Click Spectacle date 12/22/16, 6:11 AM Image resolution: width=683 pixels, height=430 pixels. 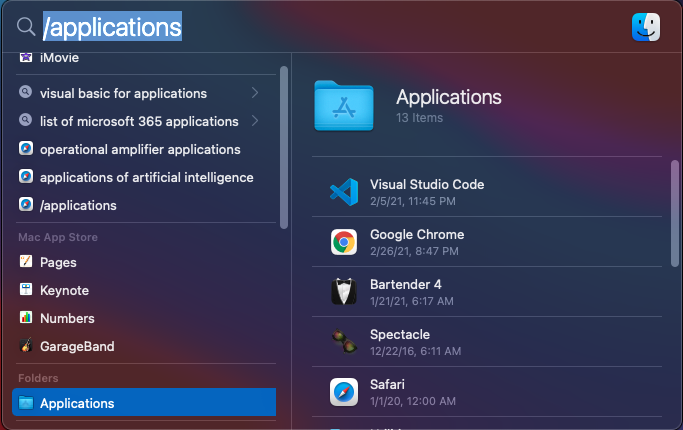pyautogui.click(x=415, y=351)
